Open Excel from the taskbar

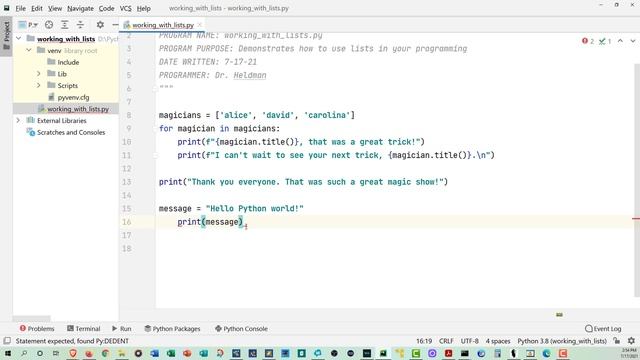[171, 353]
